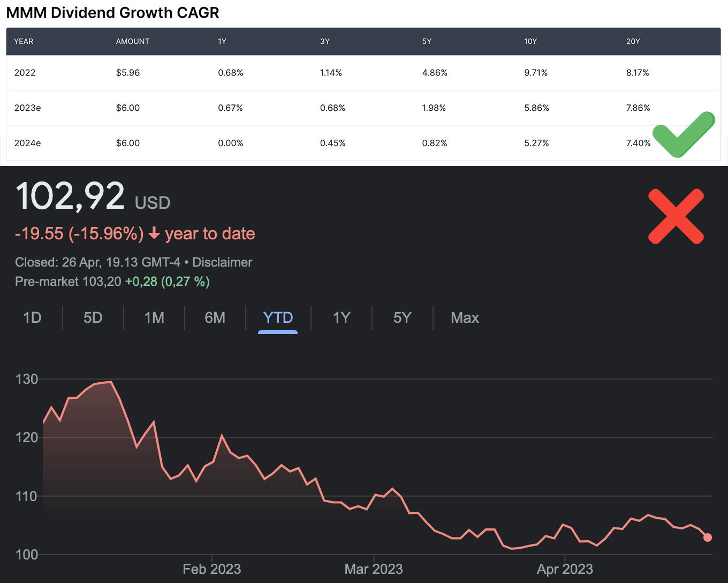Open the Disclaimer link

[222, 262]
